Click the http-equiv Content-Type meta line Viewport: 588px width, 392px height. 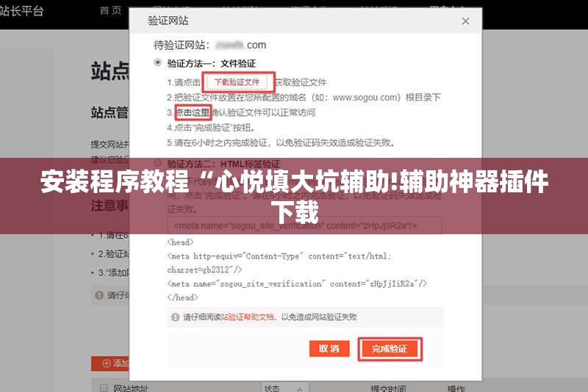point(279,256)
